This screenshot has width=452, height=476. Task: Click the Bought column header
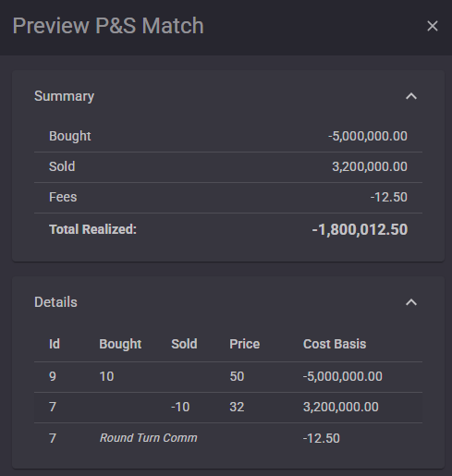tap(120, 344)
